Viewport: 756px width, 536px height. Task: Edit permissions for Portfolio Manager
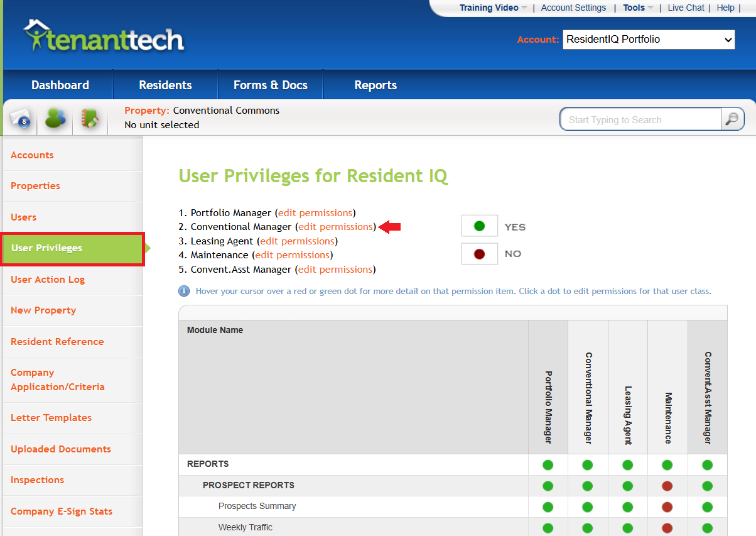(315, 213)
